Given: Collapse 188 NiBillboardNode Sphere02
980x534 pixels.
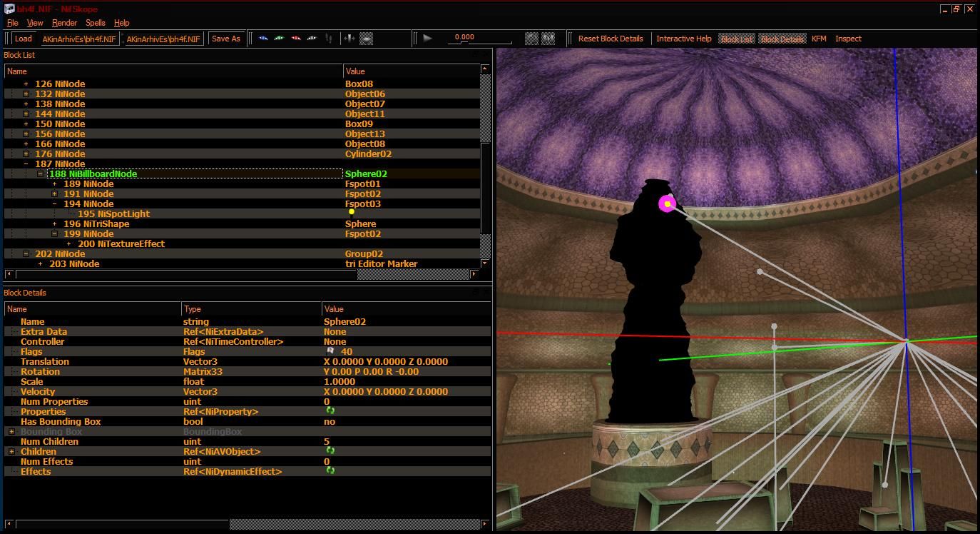Looking at the screenshot, I should (41, 173).
